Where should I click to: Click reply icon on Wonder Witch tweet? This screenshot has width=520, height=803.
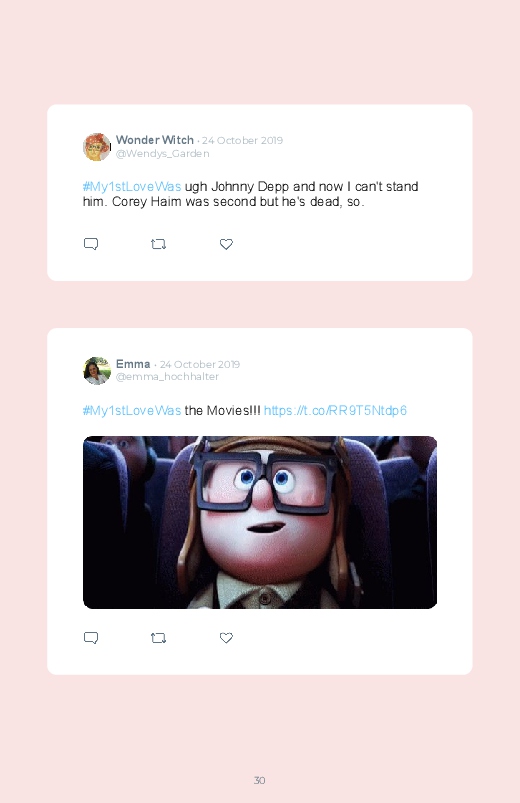(x=91, y=244)
